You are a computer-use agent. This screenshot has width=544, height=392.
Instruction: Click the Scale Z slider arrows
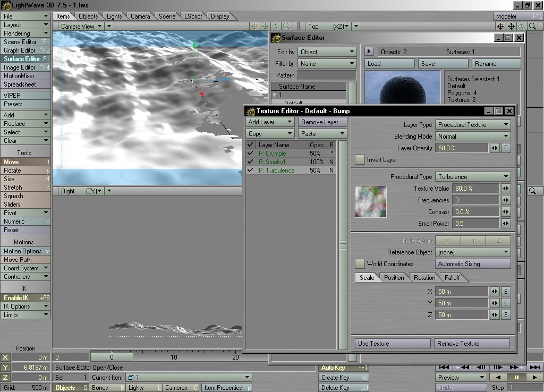495,314
